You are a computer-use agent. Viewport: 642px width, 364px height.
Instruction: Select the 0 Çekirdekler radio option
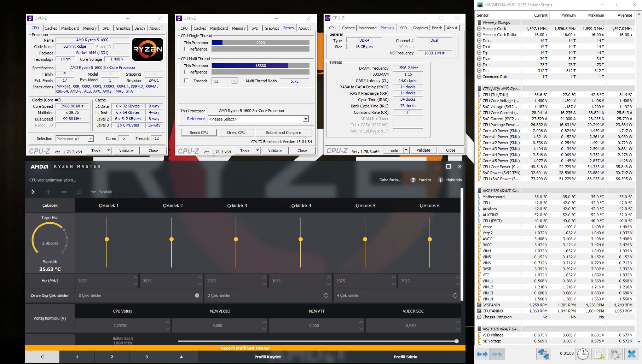pyautogui.click(x=197, y=295)
